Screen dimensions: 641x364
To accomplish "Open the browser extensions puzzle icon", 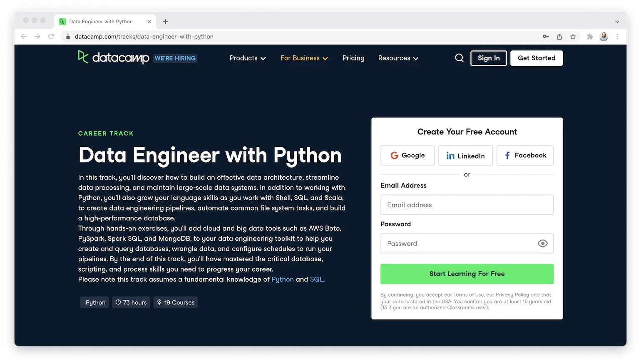I will coord(590,37).
